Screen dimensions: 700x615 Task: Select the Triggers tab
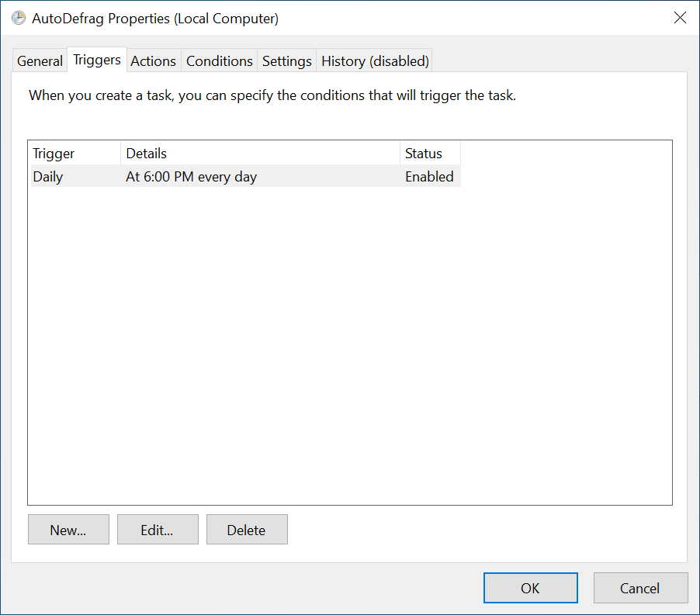point(97,60)
